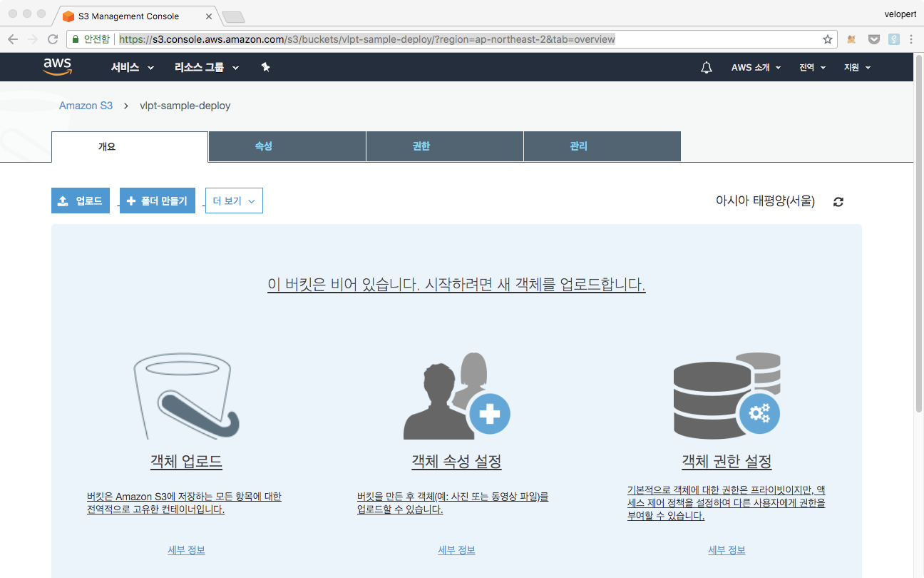Click the browser address bar URL
The height and width of the screenshot is (578, 924).
point(367,39)
